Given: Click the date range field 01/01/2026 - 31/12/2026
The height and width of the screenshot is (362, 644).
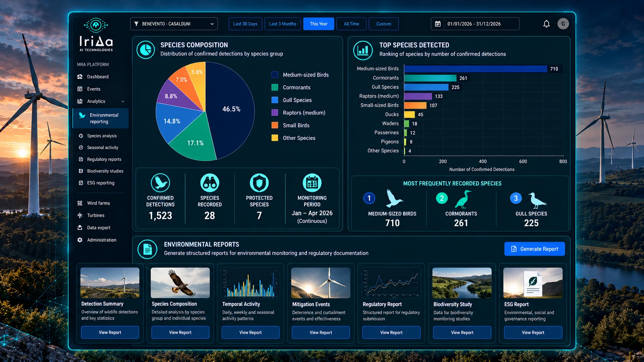Looking at the screenshot, I should click(475, 24).
